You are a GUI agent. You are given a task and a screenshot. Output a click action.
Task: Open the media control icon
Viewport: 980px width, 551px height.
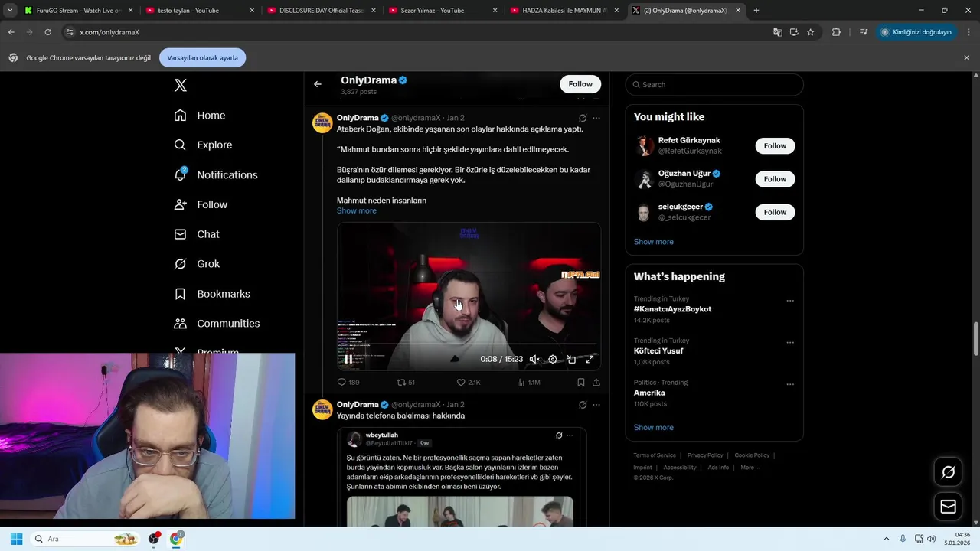coord(864,32)
